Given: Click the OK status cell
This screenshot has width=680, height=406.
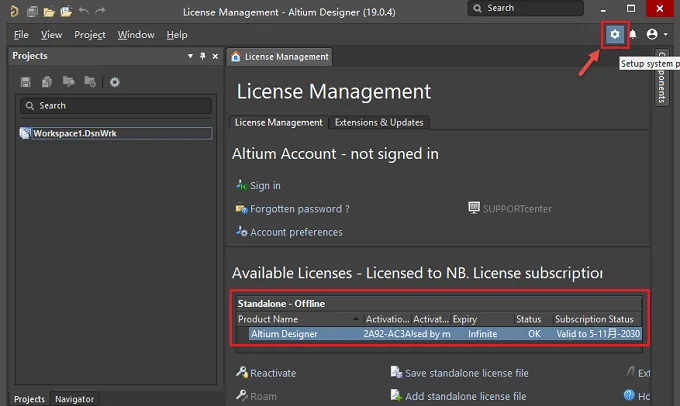Looking at the screenshot, I should tap(534, 334).
